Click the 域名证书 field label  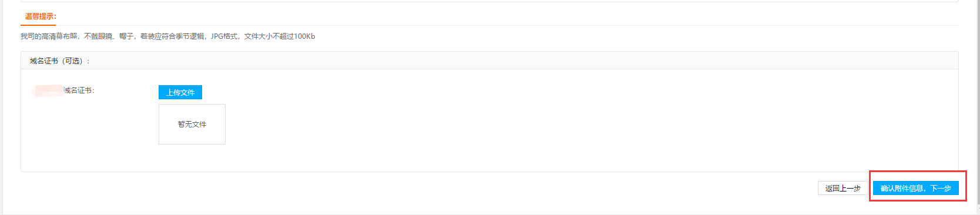pyautogui.click(x=79, y=90)
